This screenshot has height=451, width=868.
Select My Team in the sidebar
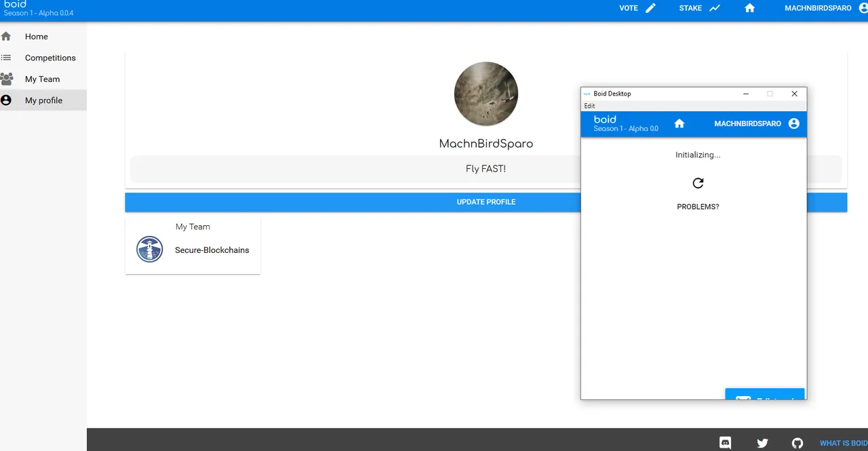tap(42, 79)
